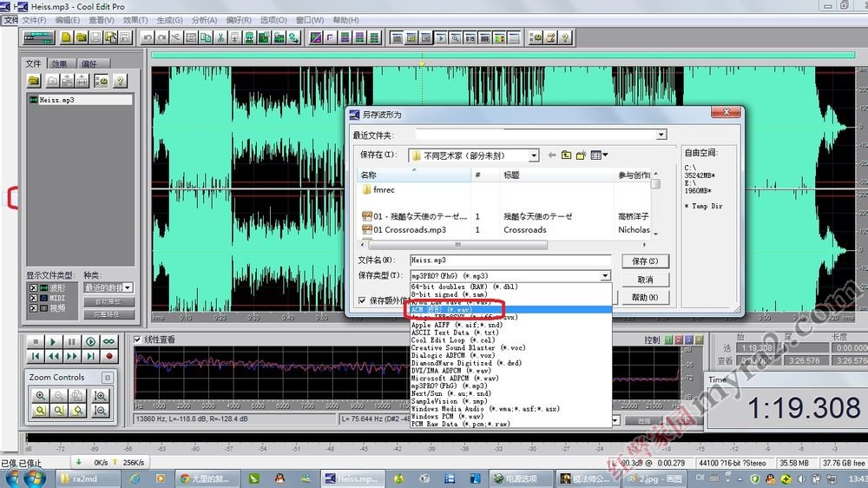
Task: Toggle the MIDI file type checkbox
Action: click(x=33, y=298)
